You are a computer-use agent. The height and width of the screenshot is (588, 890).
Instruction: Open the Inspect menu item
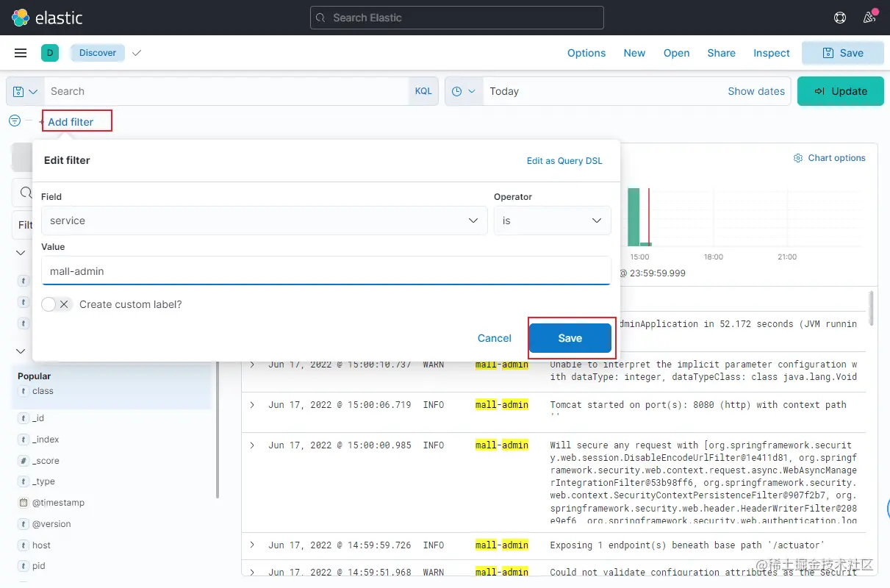point(772,53)
